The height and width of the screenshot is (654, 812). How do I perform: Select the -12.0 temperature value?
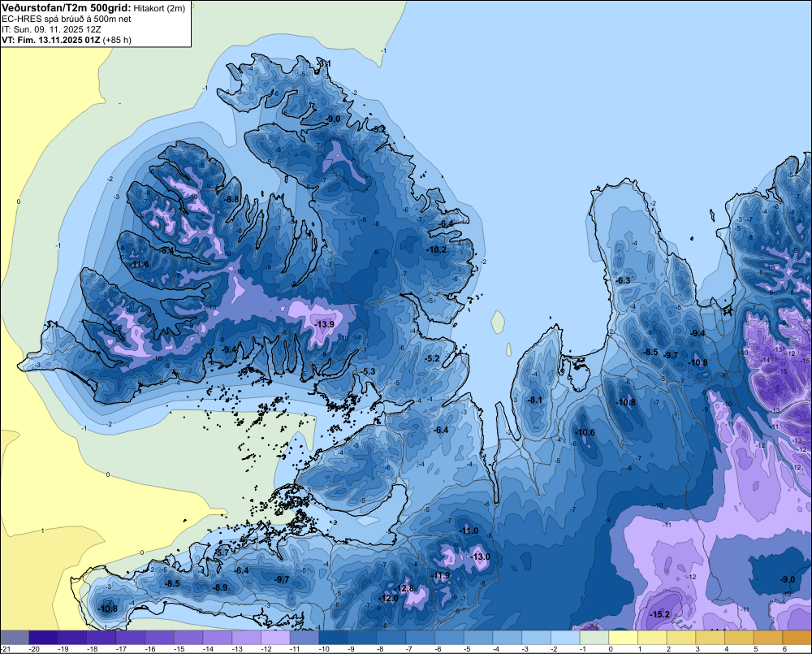[388, 598]
